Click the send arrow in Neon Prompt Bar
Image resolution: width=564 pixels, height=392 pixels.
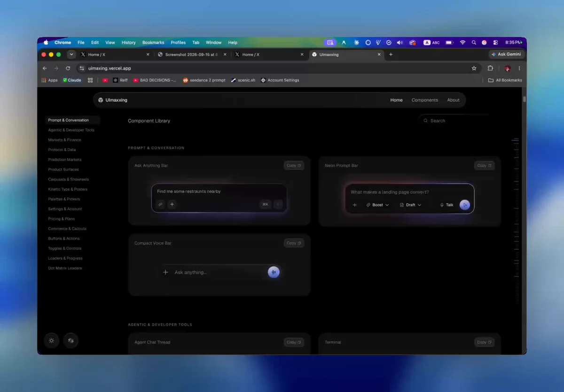point(464,205)
